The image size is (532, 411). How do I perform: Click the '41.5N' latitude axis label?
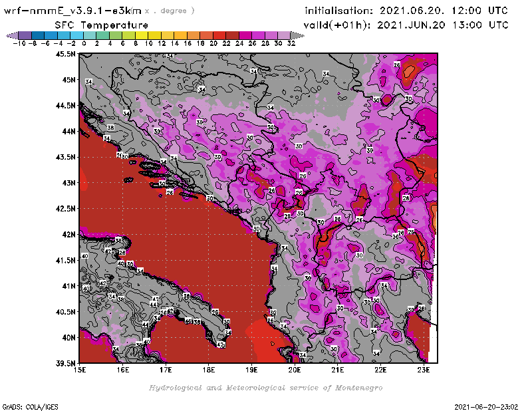pos(65,260)
